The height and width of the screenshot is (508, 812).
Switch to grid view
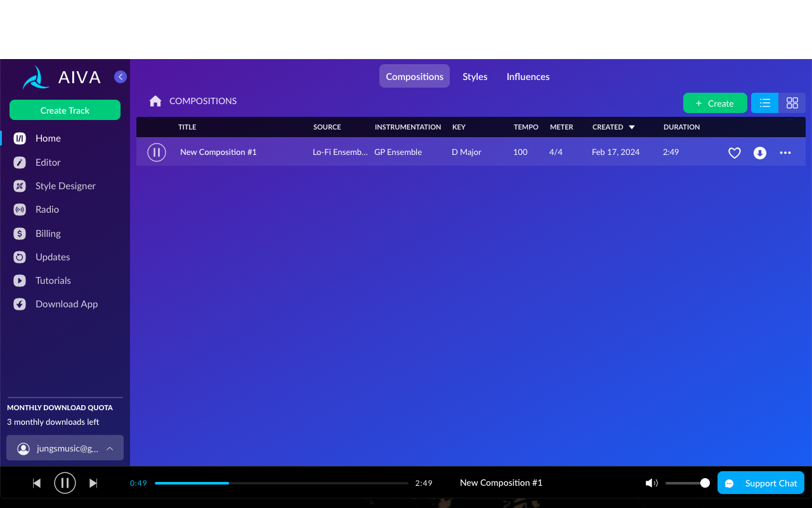792,103
